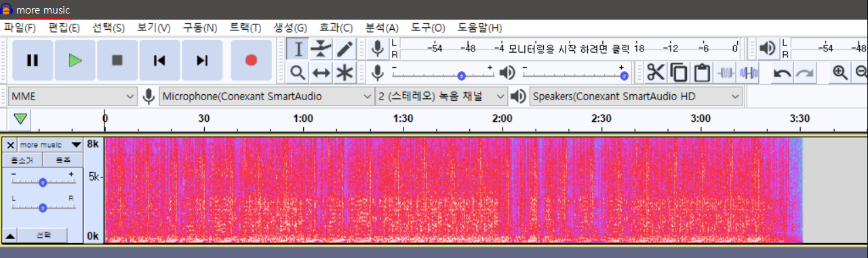
Task: Click the Zoom In magnifier icon
Action: pos(840,72)
